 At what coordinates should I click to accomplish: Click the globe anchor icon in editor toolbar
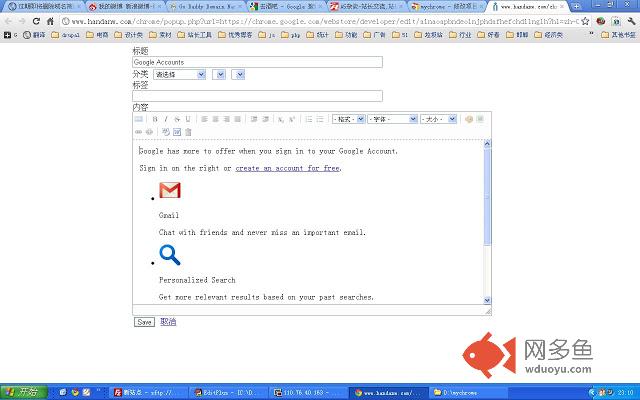[149, 132]
